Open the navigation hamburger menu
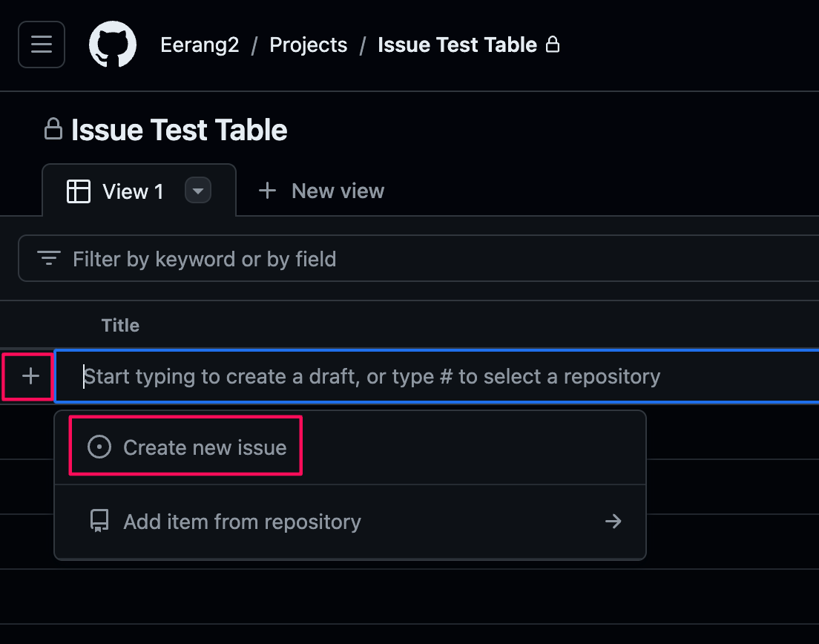 (x=41, y=45)
